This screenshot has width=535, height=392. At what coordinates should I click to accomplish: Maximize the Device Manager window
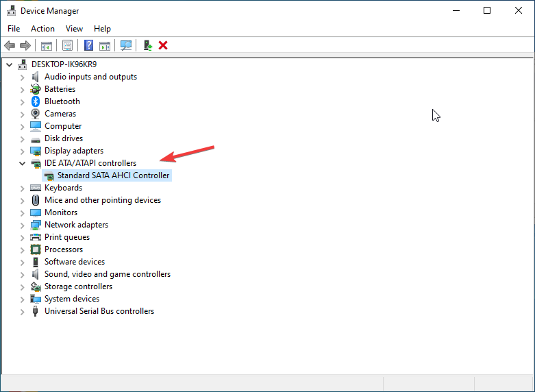(487, 10)
